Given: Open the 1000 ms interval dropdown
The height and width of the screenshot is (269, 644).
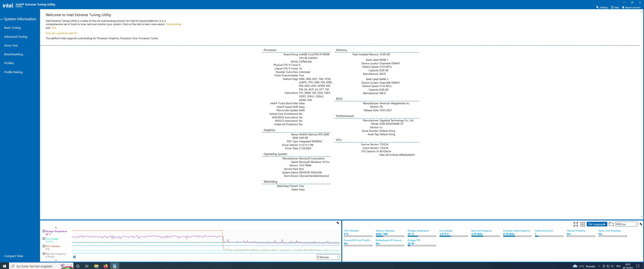Looking at the screenshot, I should (x=626, y=224).
